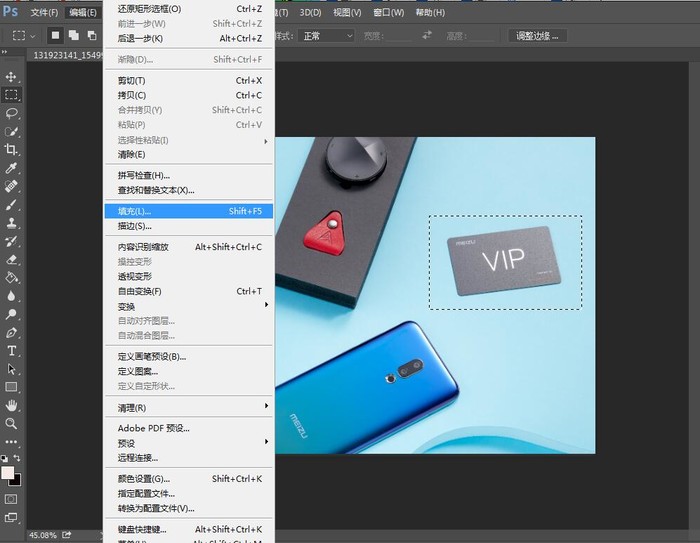Select the Paint Bucket tool
The width and height of the screenshot is (700, 543).
point(11,278)
